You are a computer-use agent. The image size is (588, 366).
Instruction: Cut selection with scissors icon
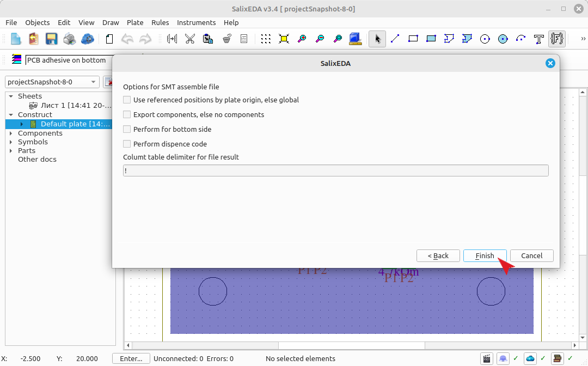(190, 39)
